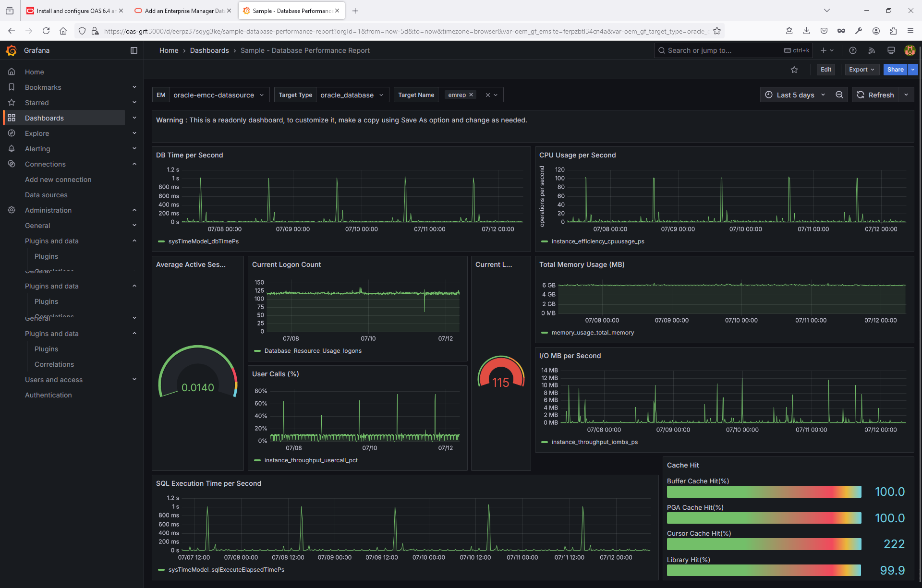Remove the emrep target name filter chip

click(x=472, y=95)
